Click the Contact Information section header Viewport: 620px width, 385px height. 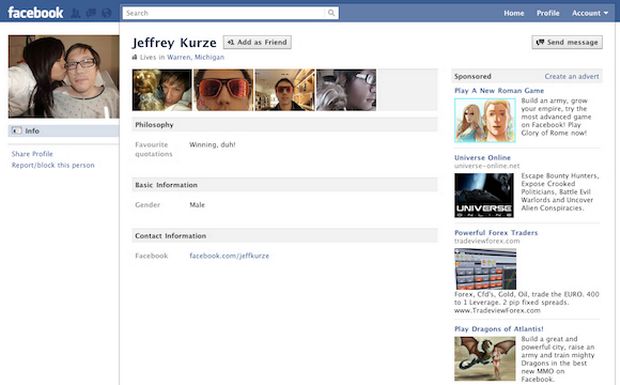click(285, 236)
